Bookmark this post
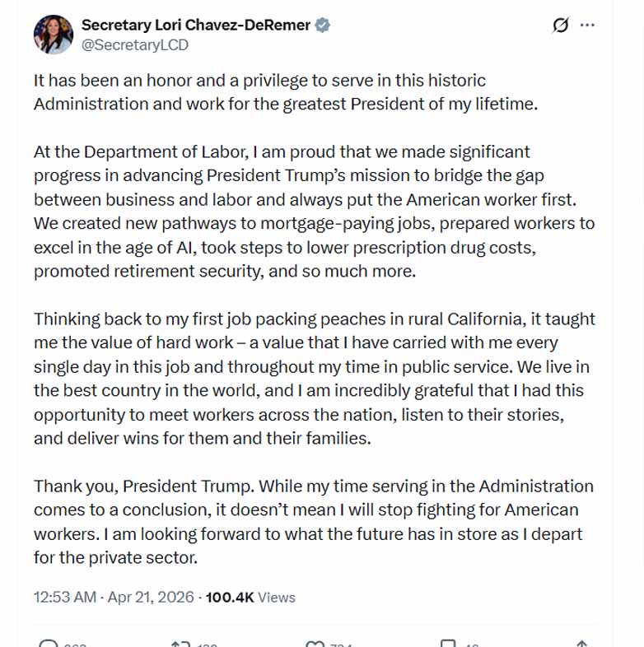This screenshot has width=644, height=647. coord(448,644)
